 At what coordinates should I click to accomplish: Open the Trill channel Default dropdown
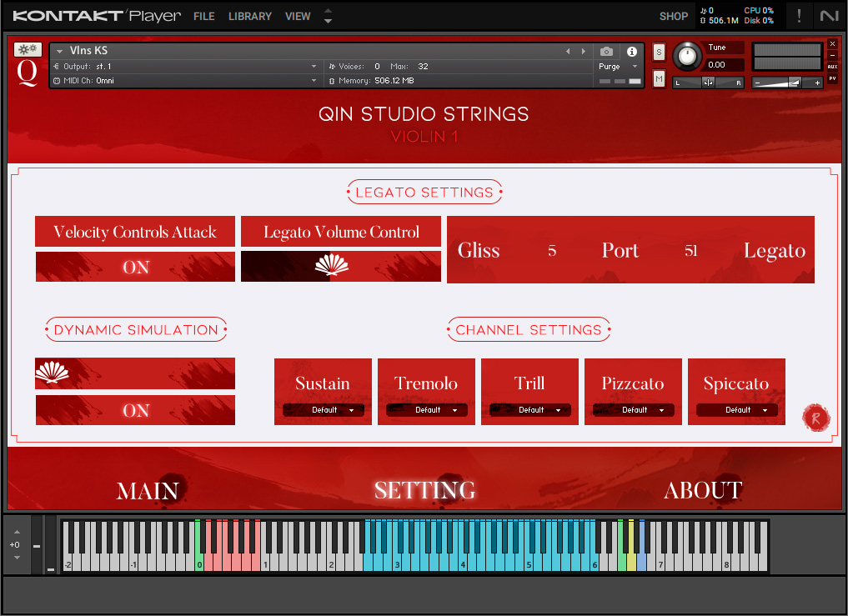click(529, 410)
